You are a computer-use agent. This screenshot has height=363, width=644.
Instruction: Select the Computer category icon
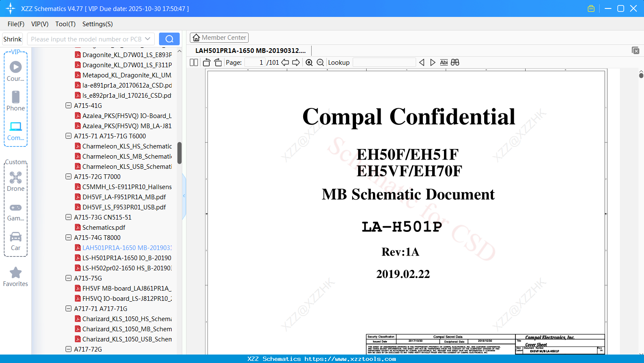tap(16, 131)
